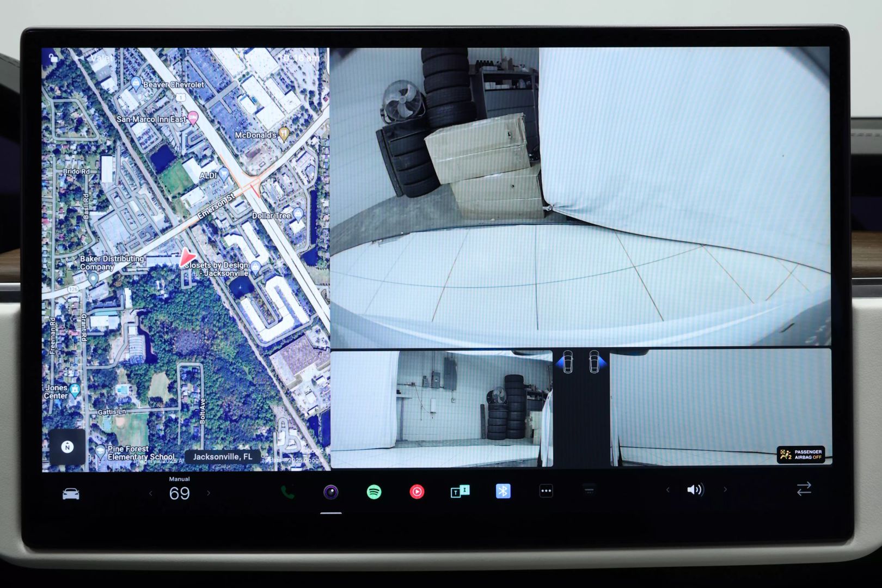Screen dimensions: 882x588
Task: Tap the San Marco Inn East pin
Action: click(193, 119)
